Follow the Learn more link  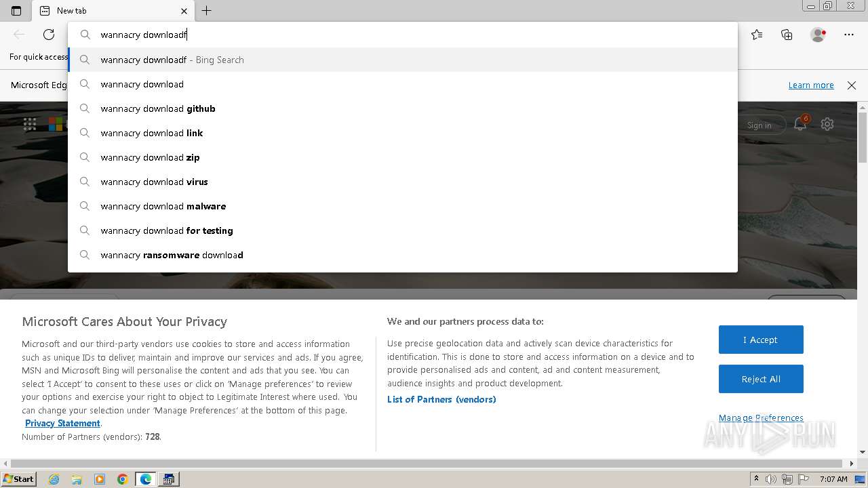click(811, 85)
